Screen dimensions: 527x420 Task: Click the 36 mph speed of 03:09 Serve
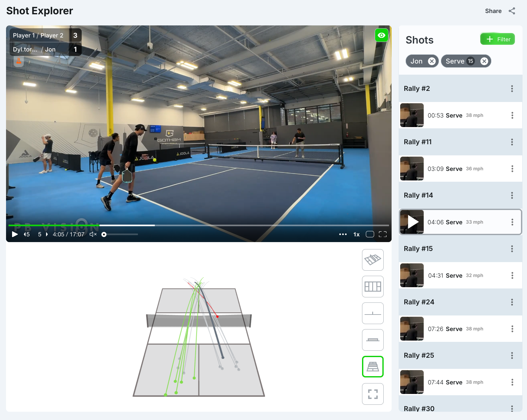tap(475, 169)
